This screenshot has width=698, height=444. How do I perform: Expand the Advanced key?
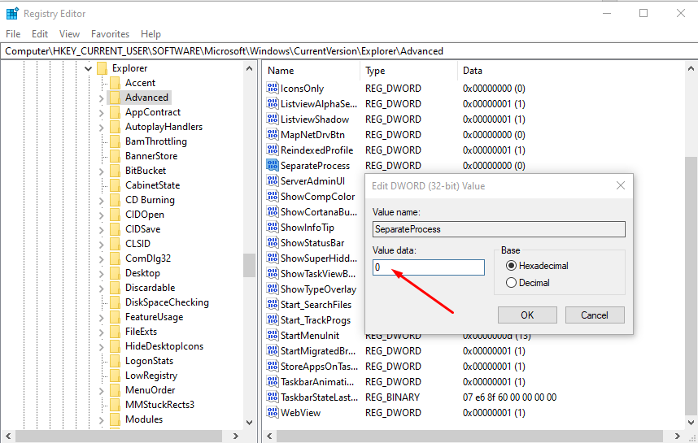101,98
